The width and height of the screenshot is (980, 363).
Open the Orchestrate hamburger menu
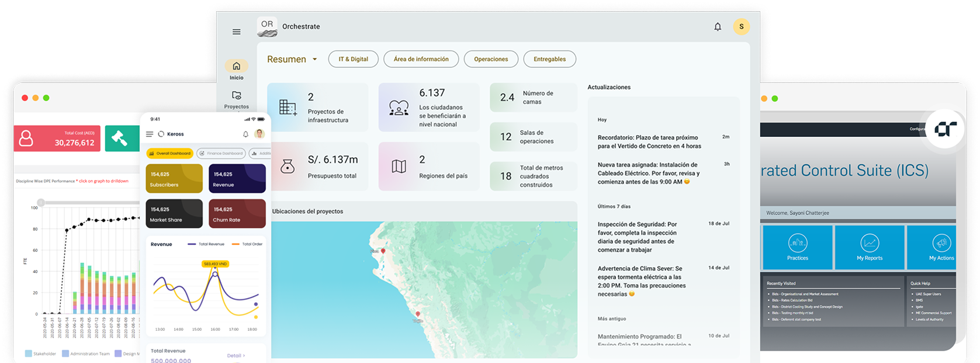click(236, 32)
